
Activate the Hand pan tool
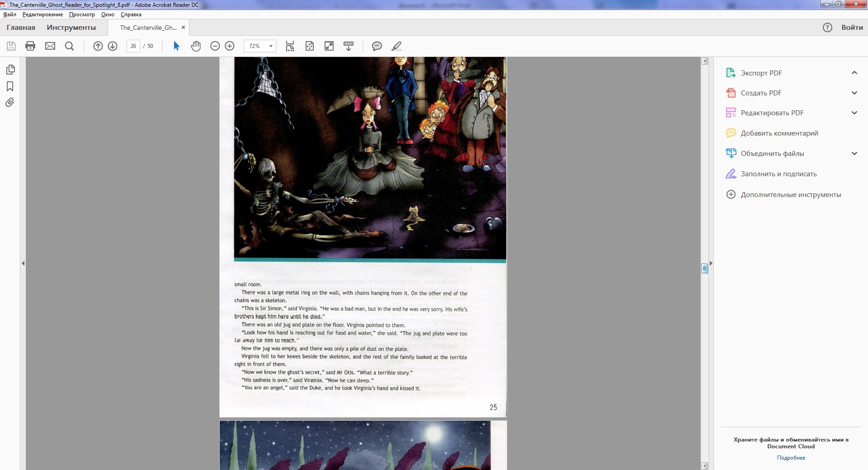[196, 46]
